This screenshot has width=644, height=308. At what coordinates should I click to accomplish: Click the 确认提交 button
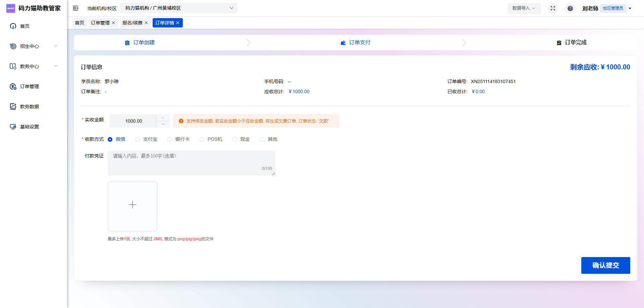[605, 265]
